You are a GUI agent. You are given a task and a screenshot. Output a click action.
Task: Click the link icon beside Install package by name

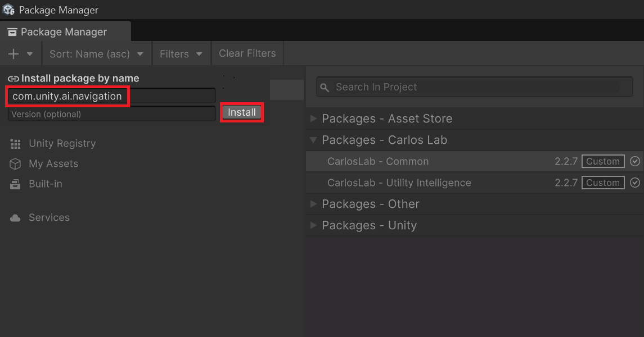coord(13,78)
